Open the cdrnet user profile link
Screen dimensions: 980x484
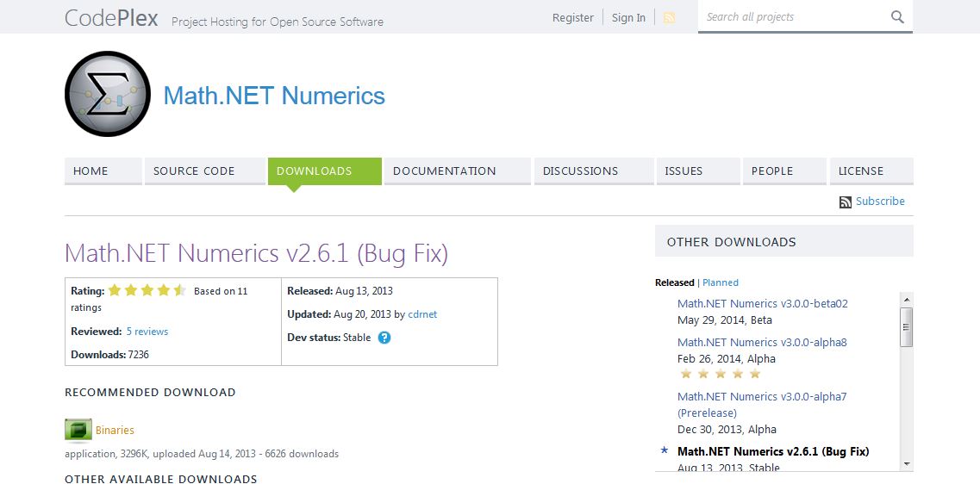click(422, 314)
